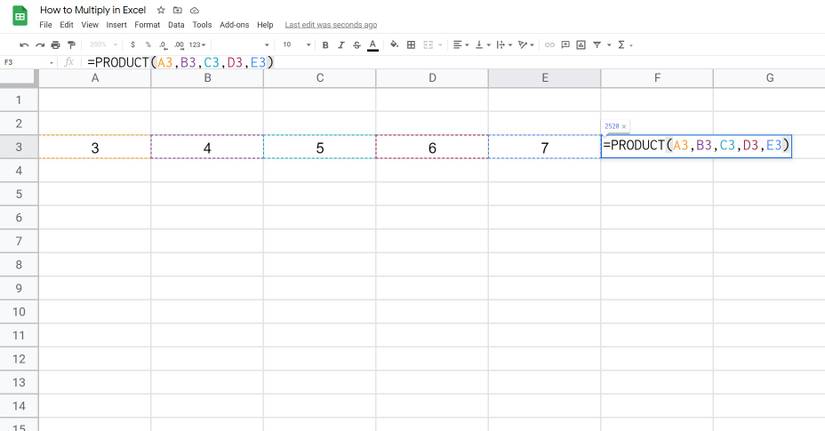The width and height of the screenshot is (825, 431).
Task: Open text rotation dropdown
Action: 526,45
